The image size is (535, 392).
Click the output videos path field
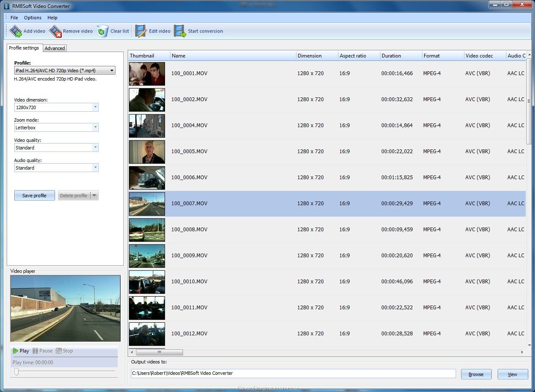point(293,373)
